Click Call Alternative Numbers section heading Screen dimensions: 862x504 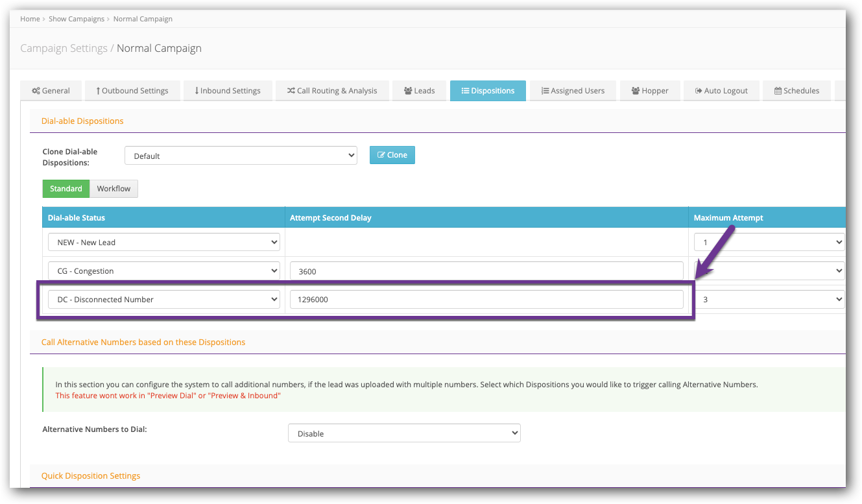(x=143, y=342)
